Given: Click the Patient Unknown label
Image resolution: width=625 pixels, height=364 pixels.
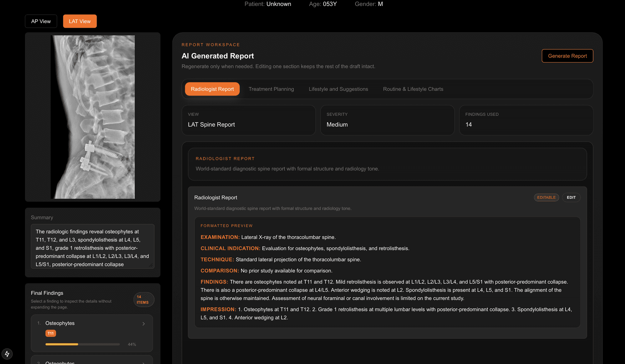Looking at the screenshot, I should pos(268,4).
